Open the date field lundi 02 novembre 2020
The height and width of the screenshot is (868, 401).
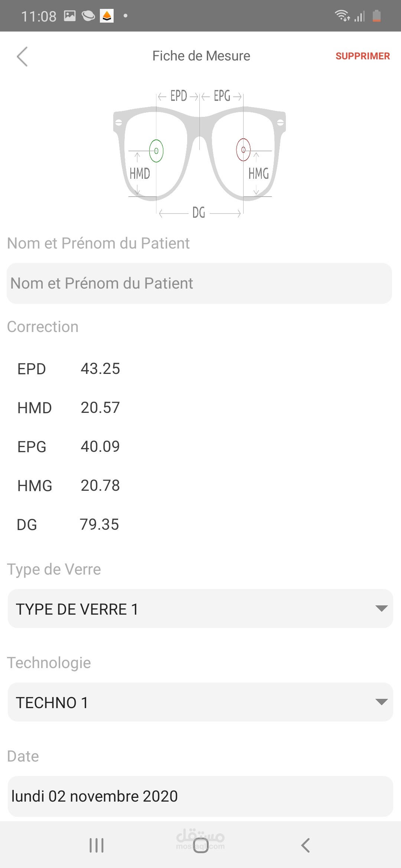pos(200,796)
